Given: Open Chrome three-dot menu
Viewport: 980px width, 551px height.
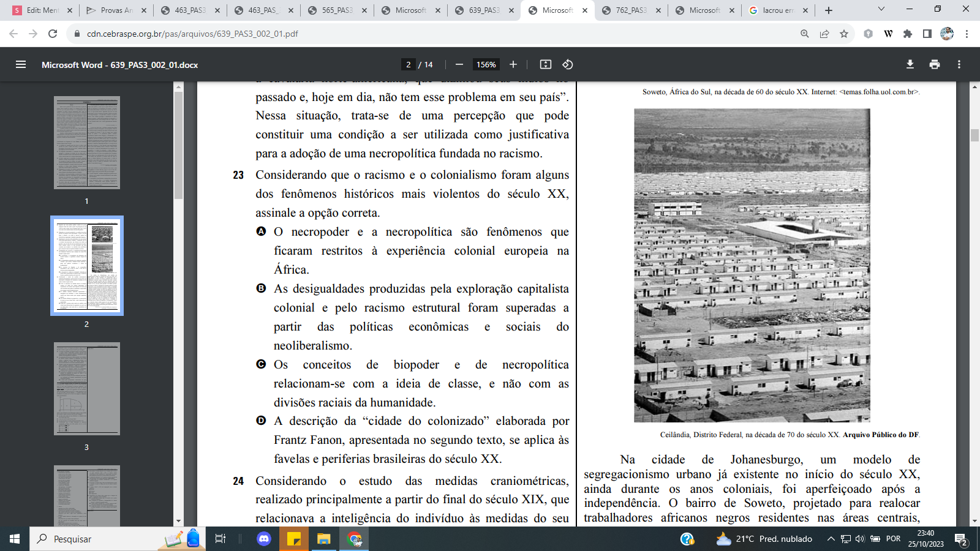Looking at the screenshot, I should (x=967, y=34).
